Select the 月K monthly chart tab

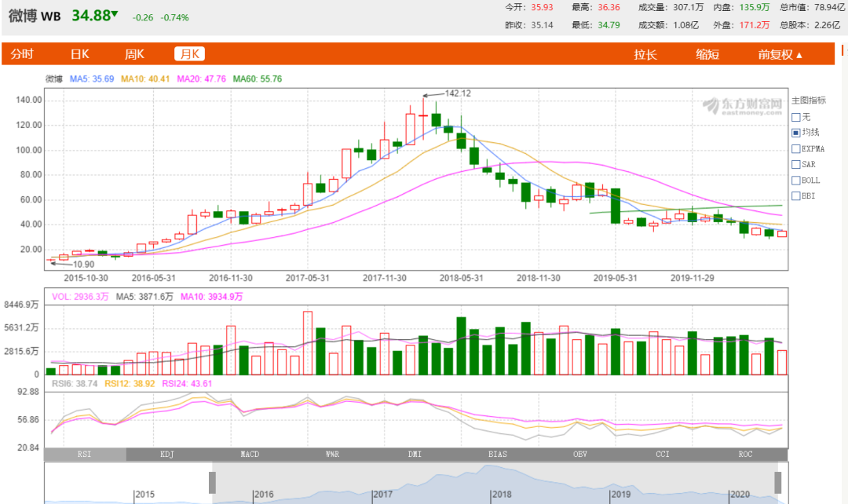pos(189,54)
